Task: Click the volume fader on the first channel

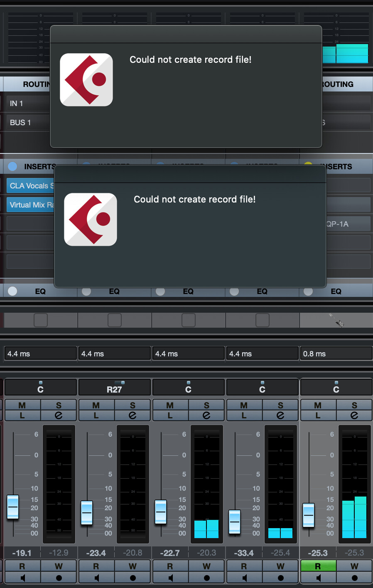Action: 12,507
